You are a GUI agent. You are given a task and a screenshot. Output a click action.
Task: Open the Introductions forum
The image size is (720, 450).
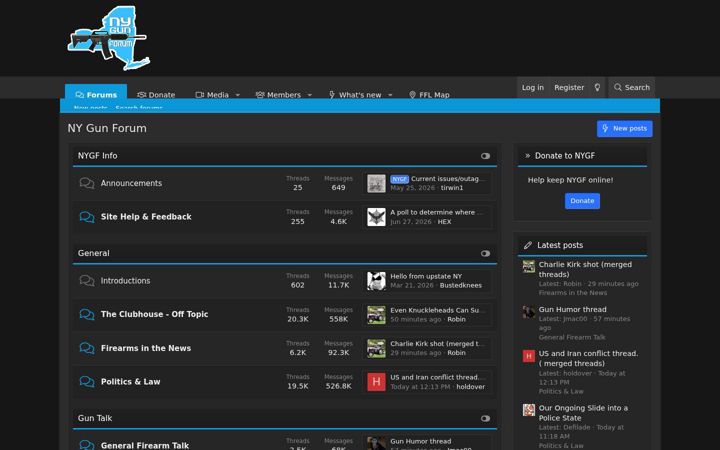125,281
